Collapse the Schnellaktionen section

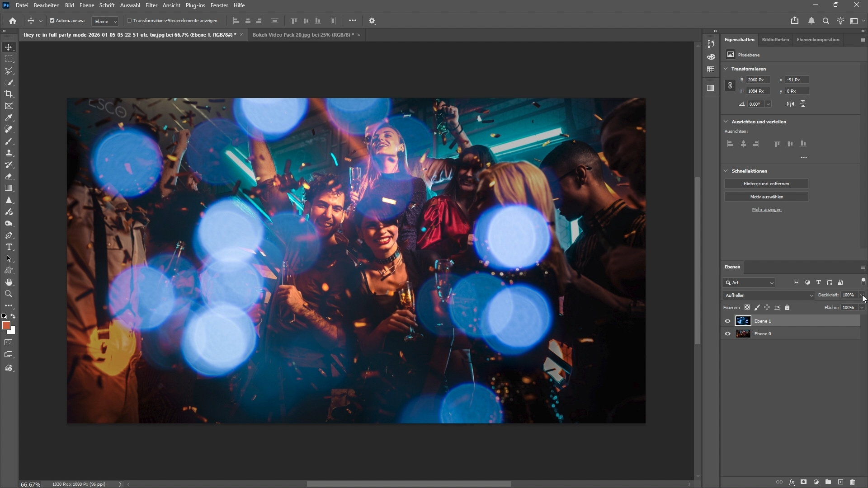(x=726, y=171)
